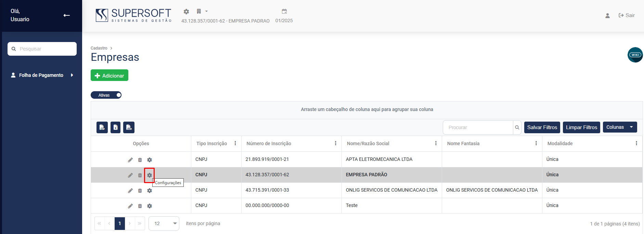The image size is (644, 234).
Task: Click the Adicionar button
Action: click(x=110, y=75)
